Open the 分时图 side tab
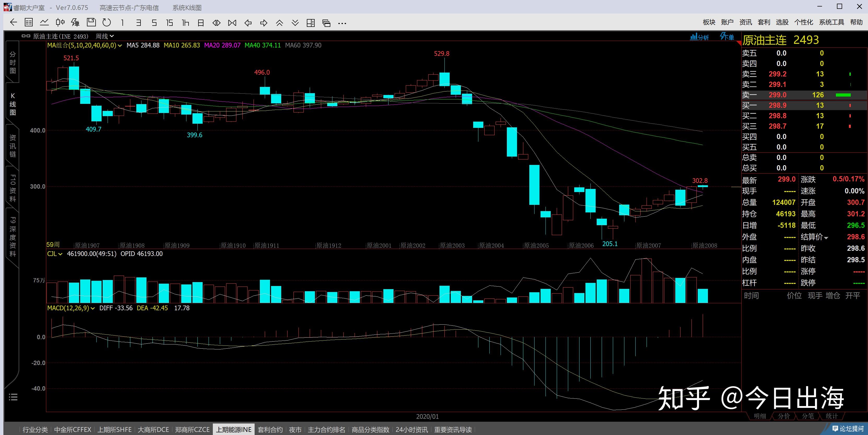Screen dimensions: 868x435 [x=13, y=63]
